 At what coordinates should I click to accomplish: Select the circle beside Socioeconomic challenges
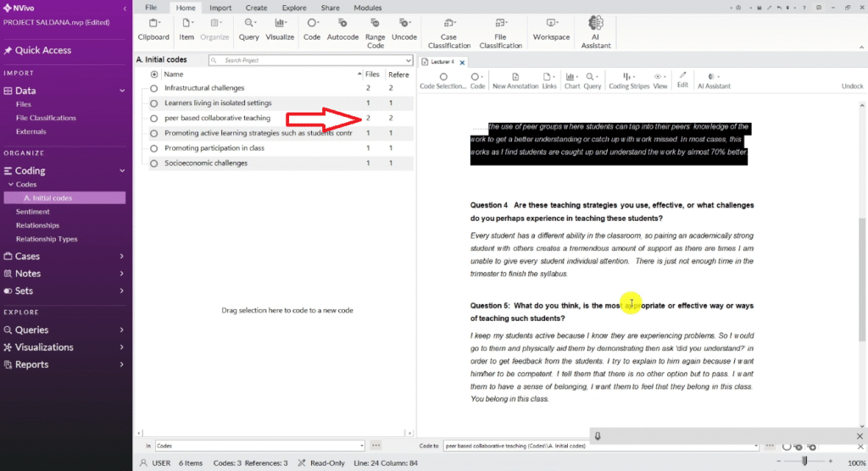point(153,163)
